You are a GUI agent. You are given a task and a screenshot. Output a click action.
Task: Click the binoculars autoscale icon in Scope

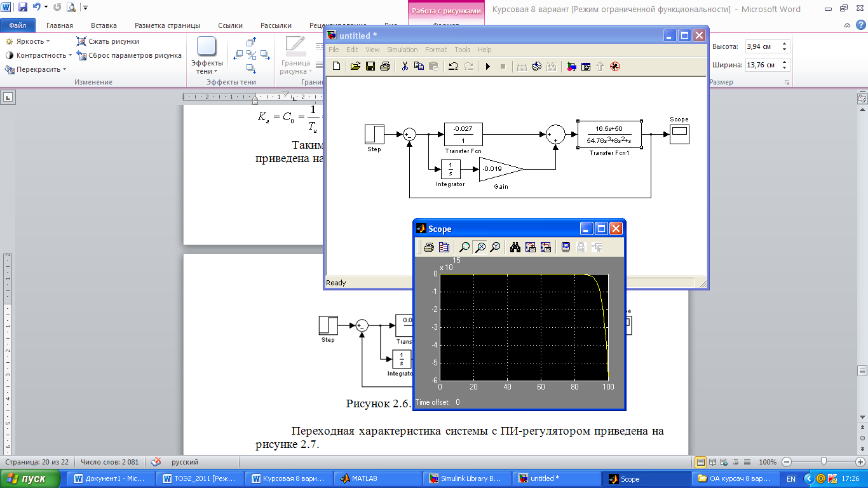point(515,247)
